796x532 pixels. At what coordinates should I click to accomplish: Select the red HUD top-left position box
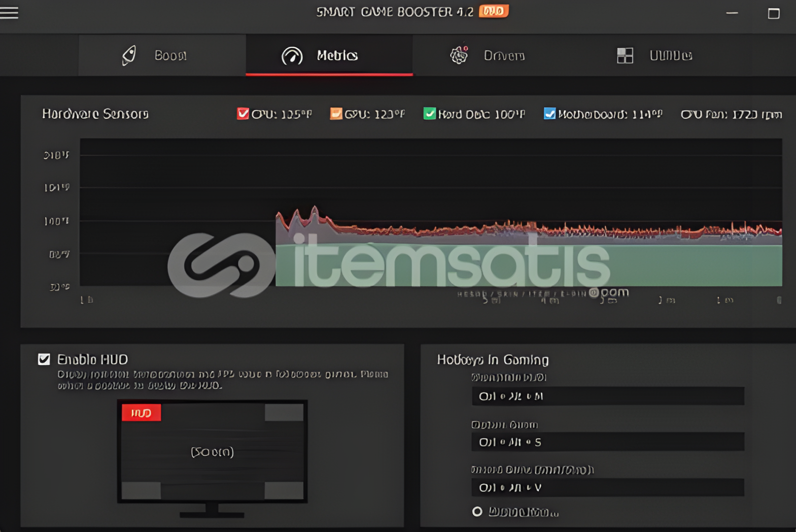coord(141,413)
